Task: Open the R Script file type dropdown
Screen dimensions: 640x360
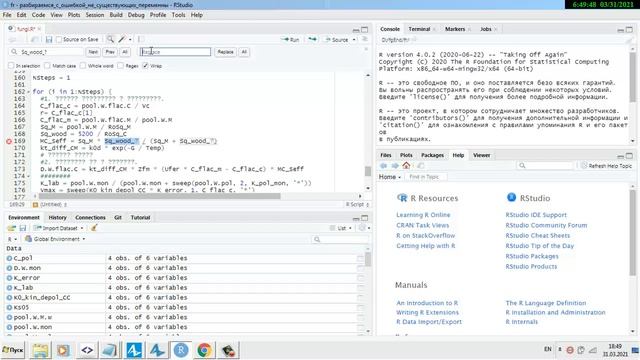Action: click(x=357, y=204)
